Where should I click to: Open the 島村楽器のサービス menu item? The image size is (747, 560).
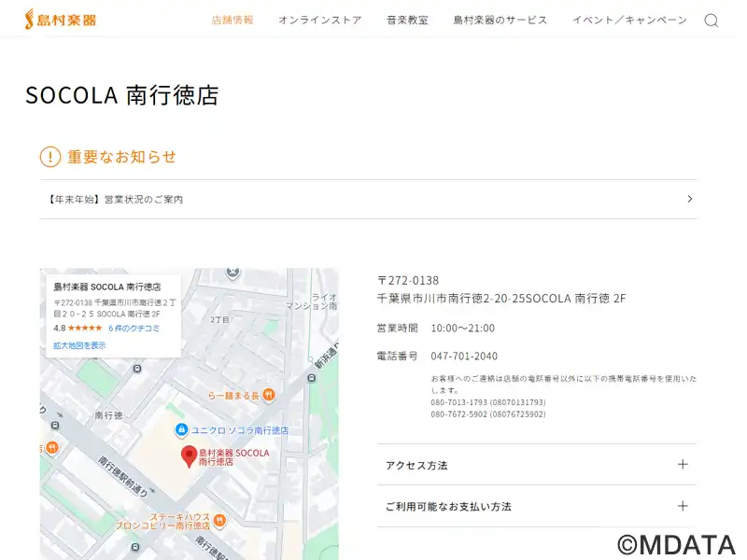[500, 20]
